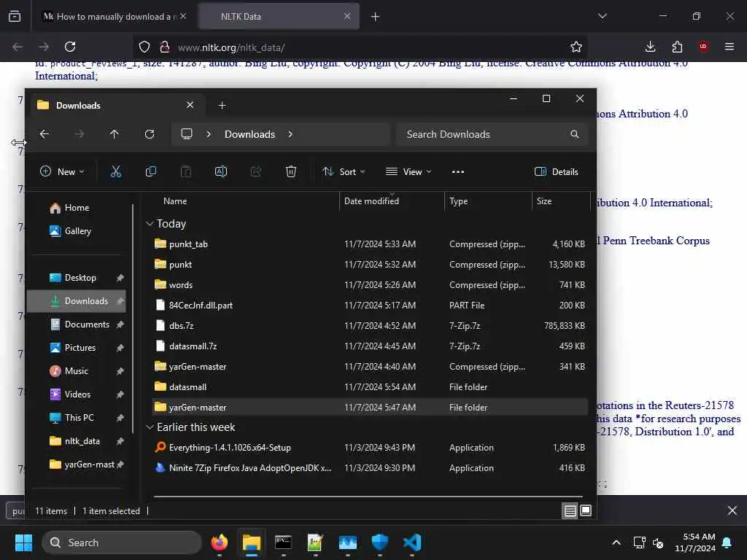Click the Delete trash can icon

pos(290,171)
